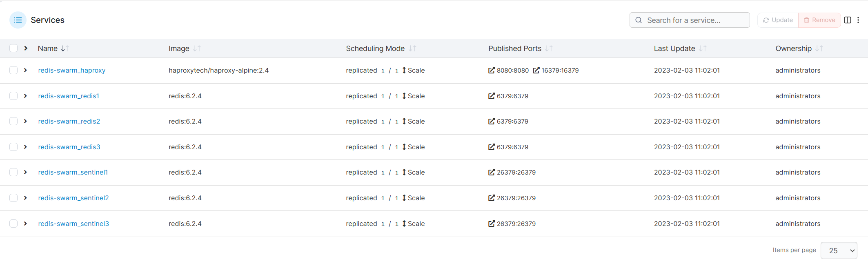Click Scale icon for redis-swarm_redis1
The height and width of the screenshot is (259, 868).
[x=404, y=96]
